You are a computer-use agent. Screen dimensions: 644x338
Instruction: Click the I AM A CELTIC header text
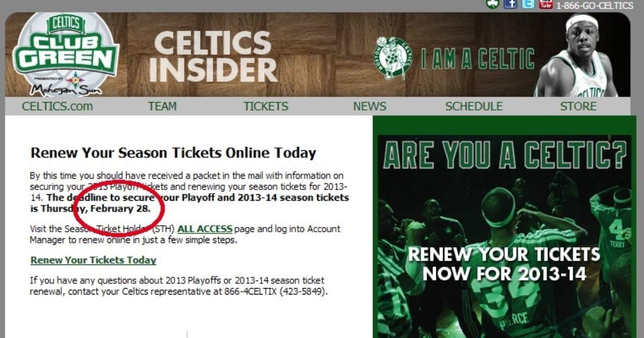pyautogui.click(x=478, y=58)
